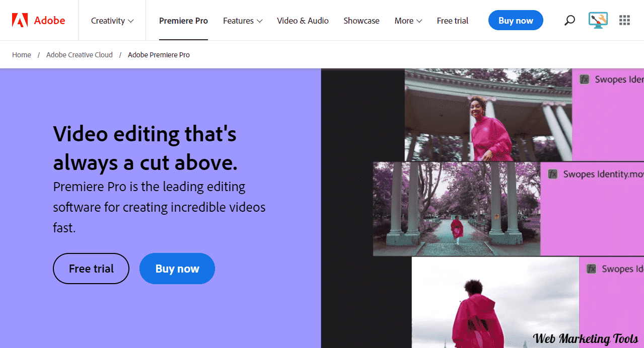Click the 'Premiere Pro is the leading editing' paragraph
The width and height of the screenshot is (644, 348).
159,207
